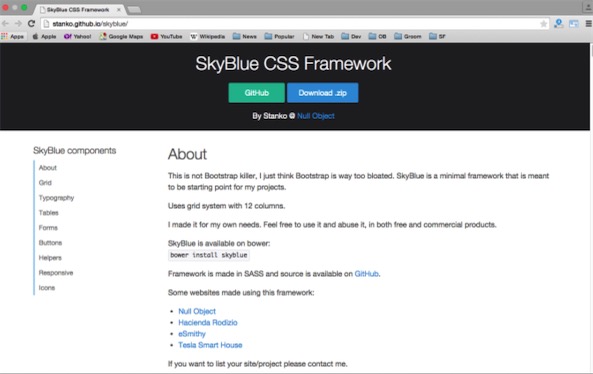The width and height of the screenshot is (593, 374).
Task: Go to About in components sidebar
Action: (48, 168)
